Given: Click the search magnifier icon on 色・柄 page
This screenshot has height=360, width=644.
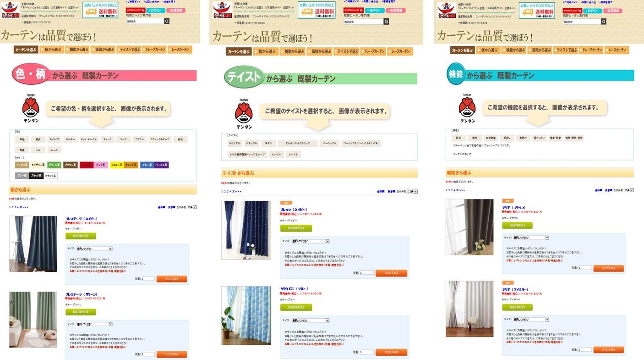Looking at the screenshot, I should (x=167, y=21).
